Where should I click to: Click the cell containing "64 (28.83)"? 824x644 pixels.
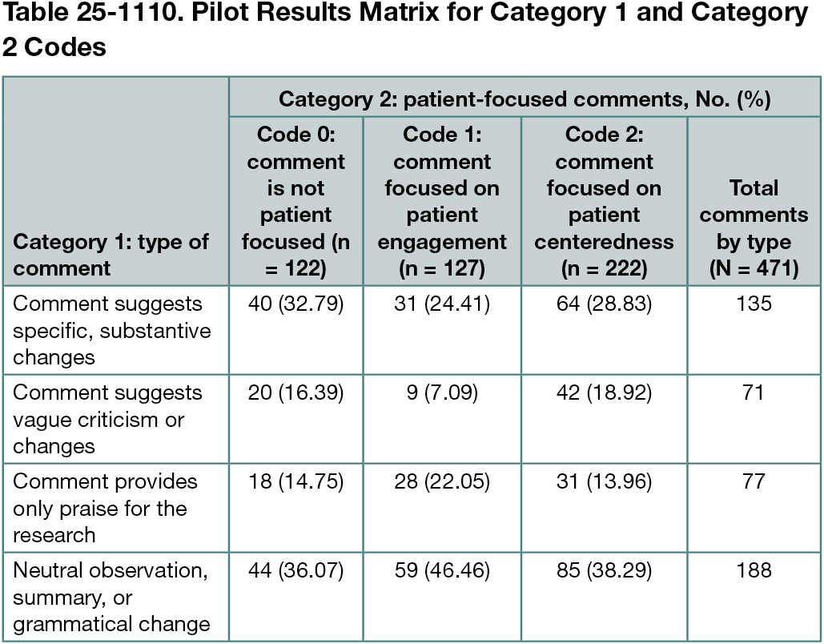click(x=604, y=304)
